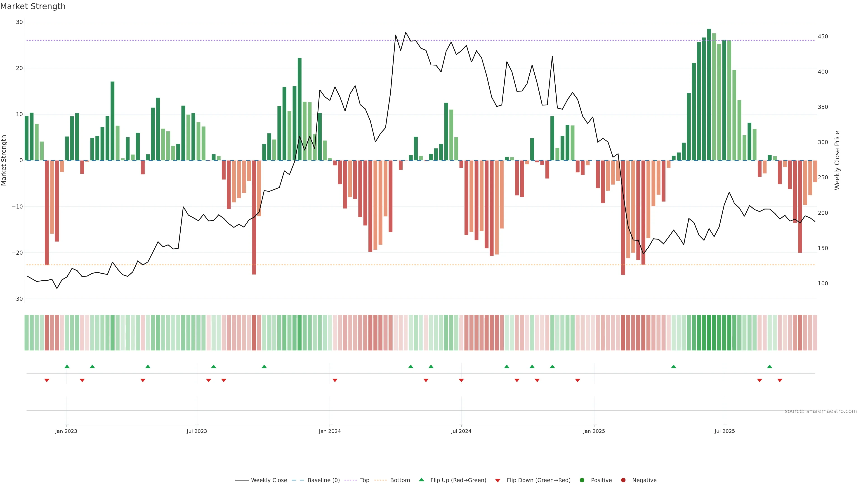Screen dimensions: 868x488
Task: Click the Jul 2025 x-axis label
Action: point(724,431)
